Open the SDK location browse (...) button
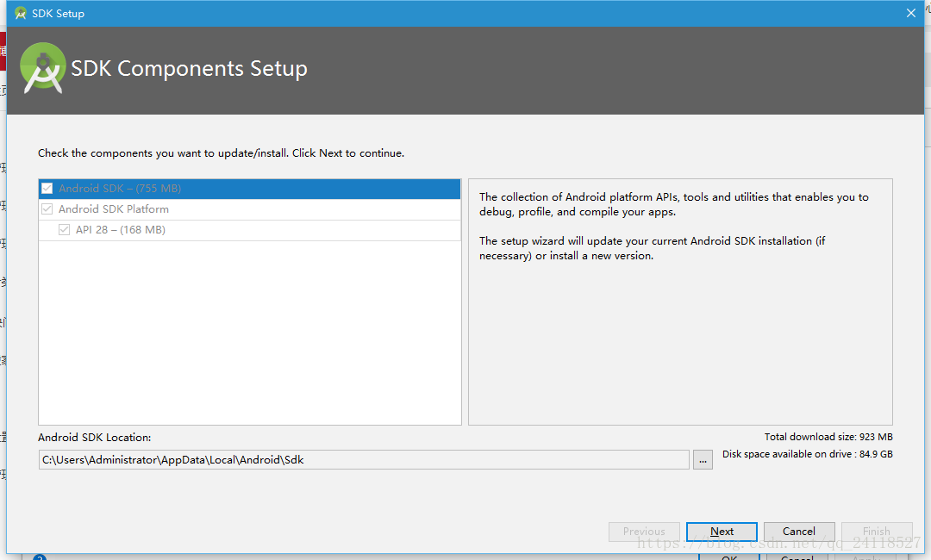 tap(703, 460)
